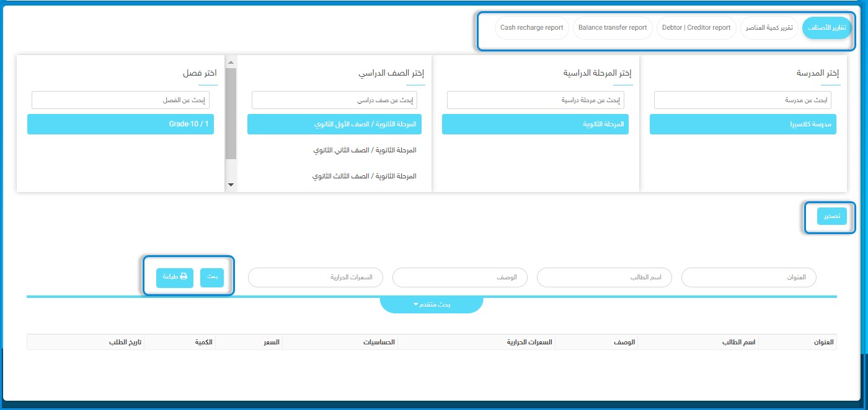Image resolution: width=868 pixels, height=410 pixels.
Task: Expand the advanced search (بحث متقدم) panel
Action: click(431, 305)
